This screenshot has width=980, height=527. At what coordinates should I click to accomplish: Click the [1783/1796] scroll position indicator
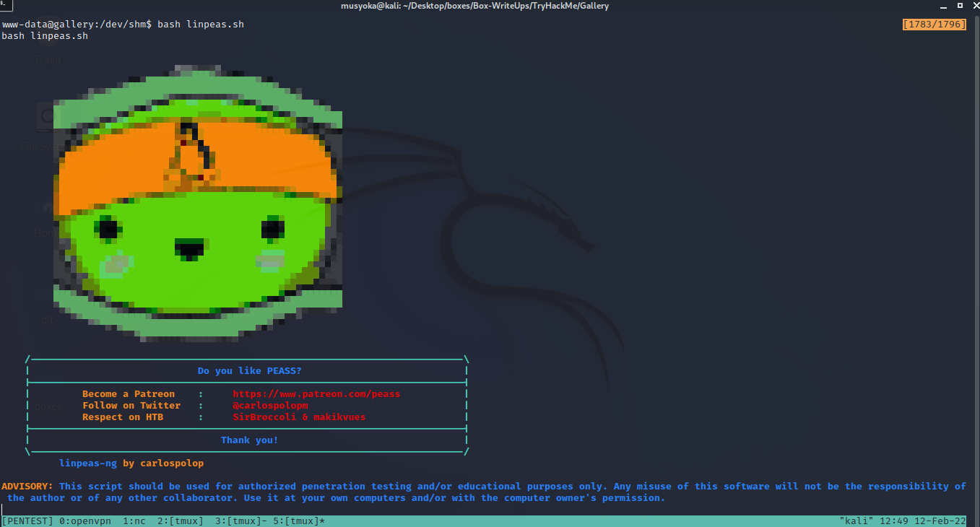coord(935,25)
